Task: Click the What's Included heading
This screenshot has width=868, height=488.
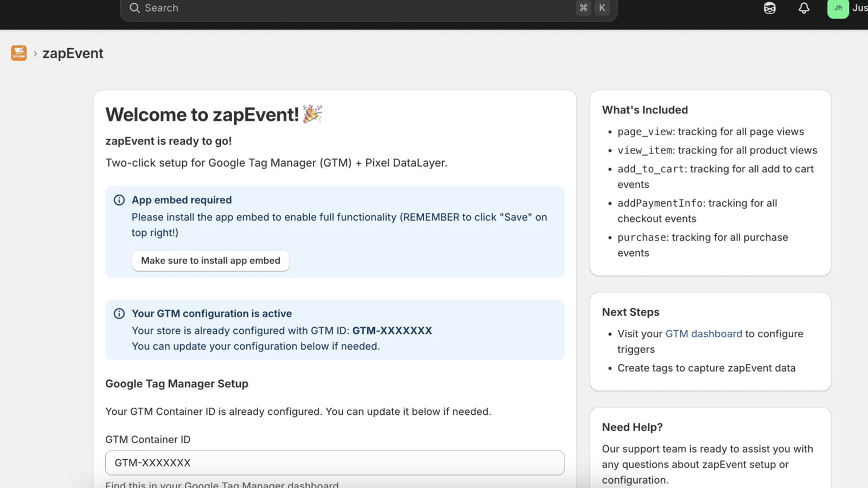Action: (645, 110)
